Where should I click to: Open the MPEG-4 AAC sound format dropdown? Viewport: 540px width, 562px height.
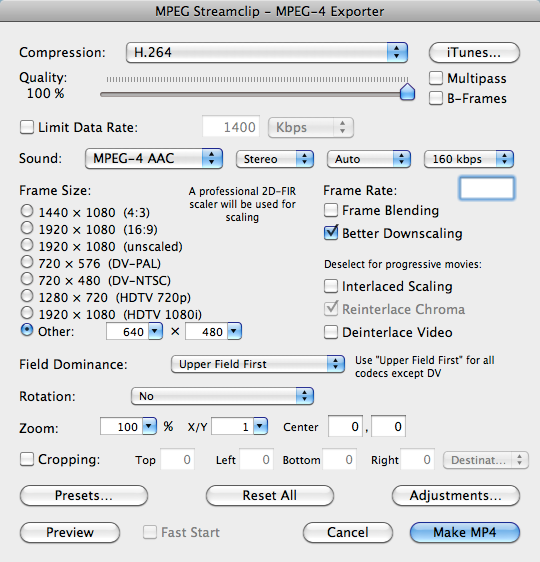154,158
